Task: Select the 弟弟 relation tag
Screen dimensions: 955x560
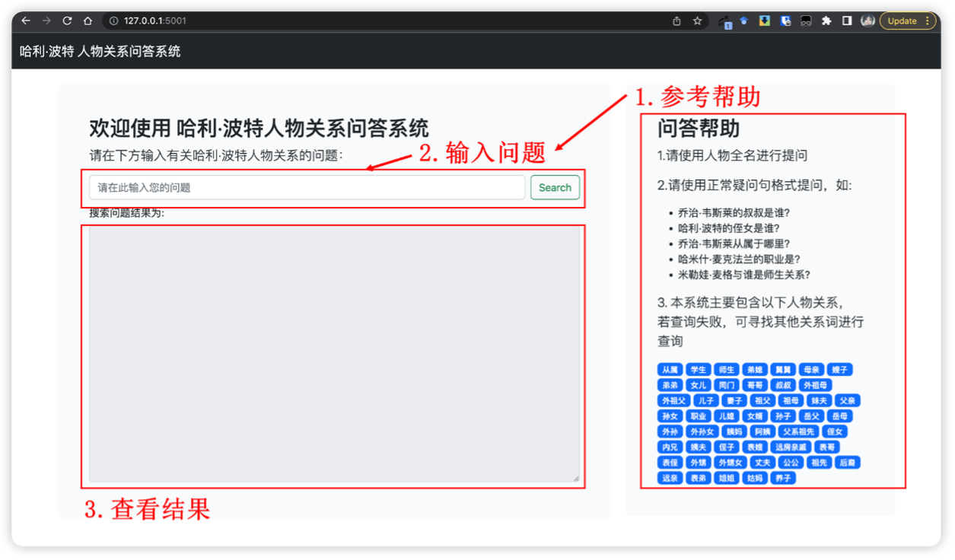Action: (670, 385)
